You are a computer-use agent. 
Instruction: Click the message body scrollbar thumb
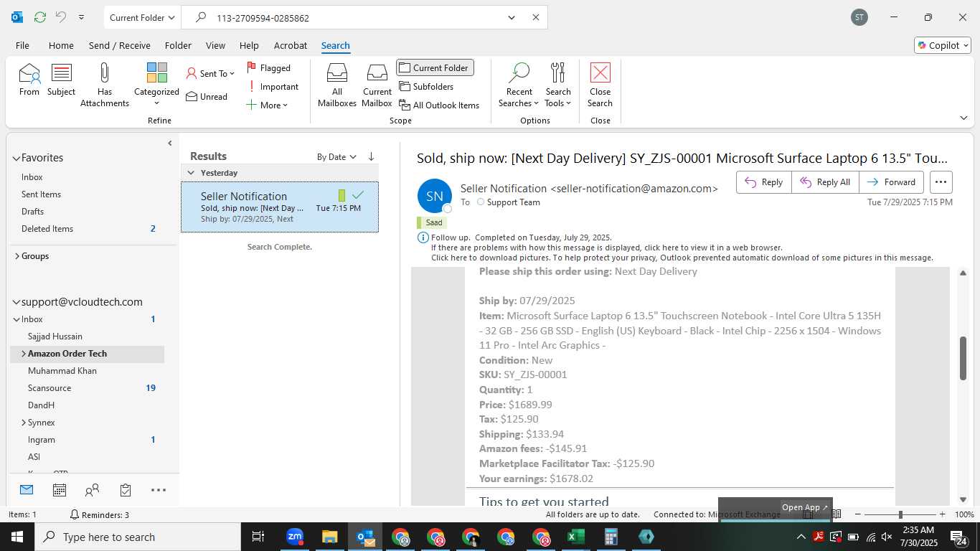tap(963, 357)
